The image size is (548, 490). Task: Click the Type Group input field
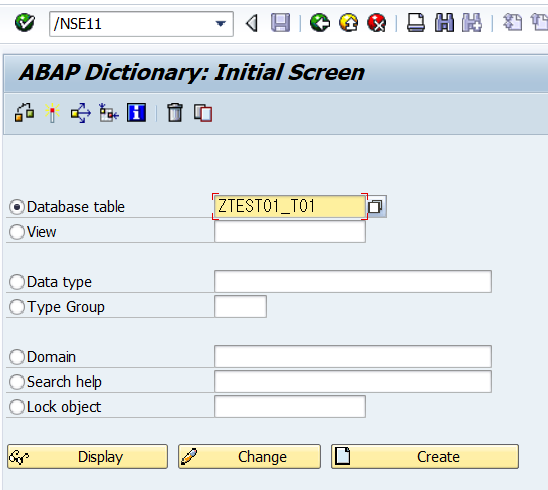click(x=240, y=307)
